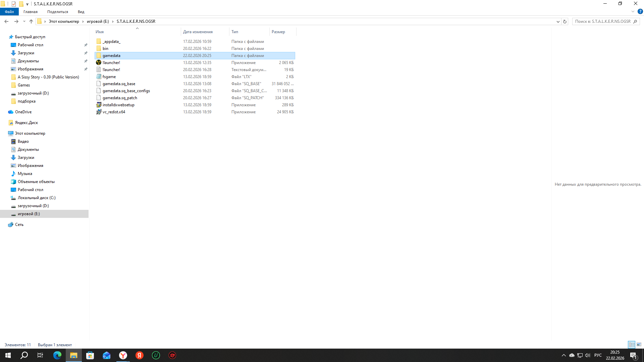Open the explorer help question mark icon
This screenshot has width=644, height=362.
pyautogui.click(x=640, y=11)
